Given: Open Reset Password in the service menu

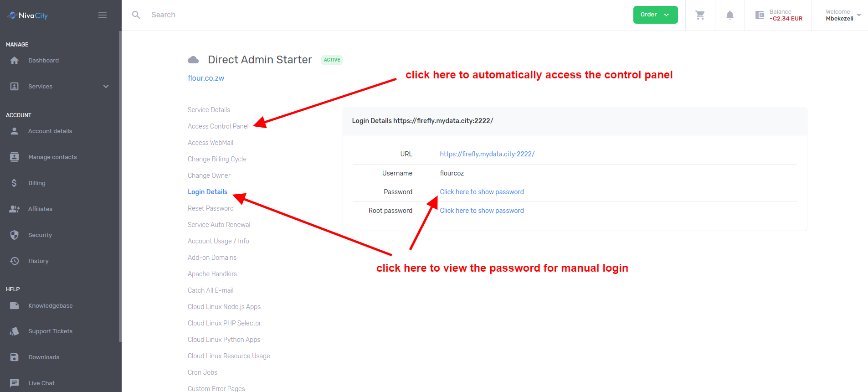Looking at the screenshot, I should pyautogui.click(x=211, y=208).
